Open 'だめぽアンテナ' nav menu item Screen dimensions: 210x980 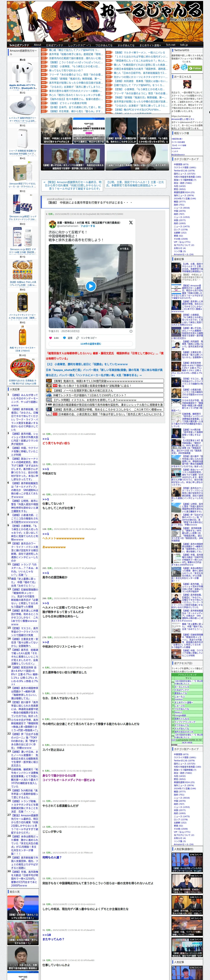click(54, 45)
